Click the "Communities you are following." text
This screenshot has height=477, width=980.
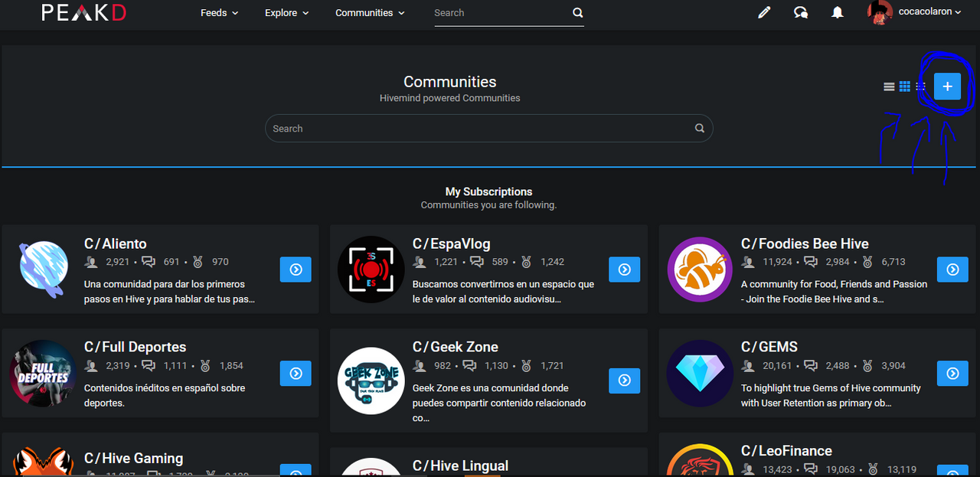tap(488, 205)
